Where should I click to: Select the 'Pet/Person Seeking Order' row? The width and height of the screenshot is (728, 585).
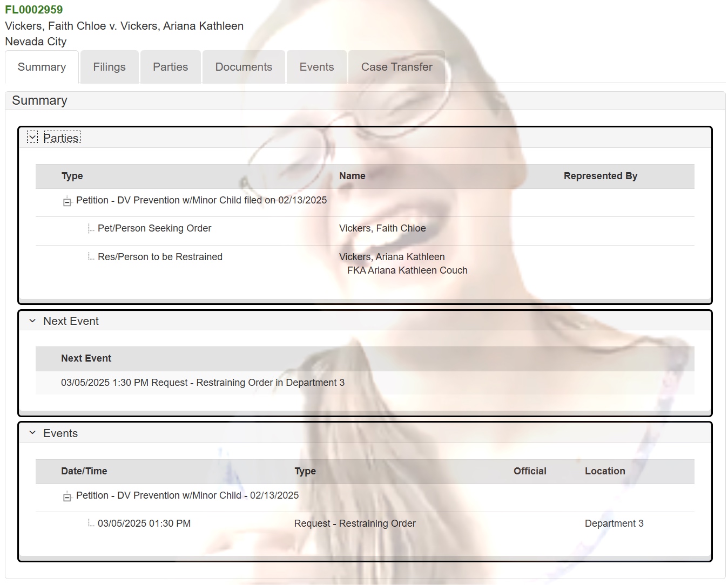(x=365, y=231)
